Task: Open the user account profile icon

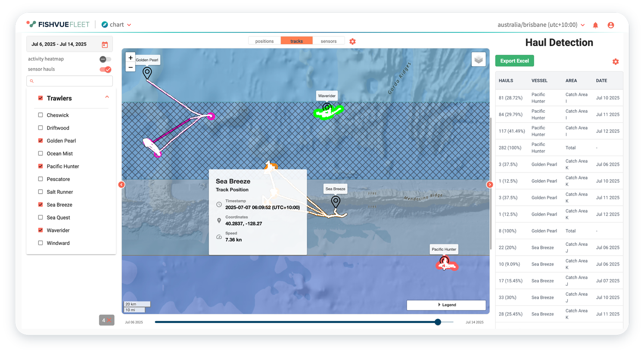Action: click(x=610, y=25)
